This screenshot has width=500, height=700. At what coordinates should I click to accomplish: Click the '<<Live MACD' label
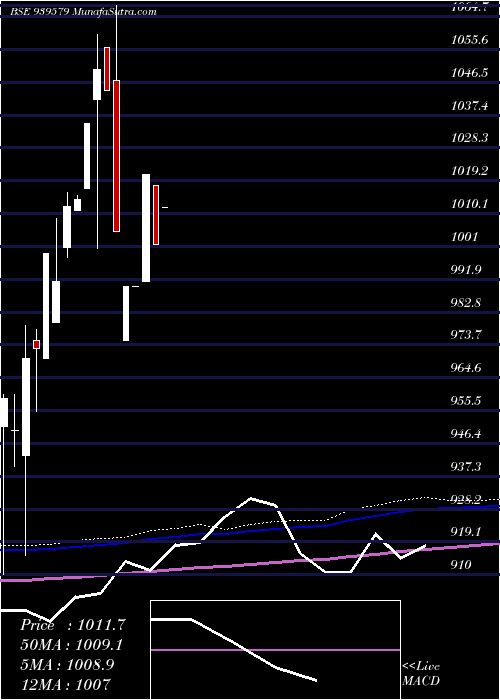coord(421,674)
